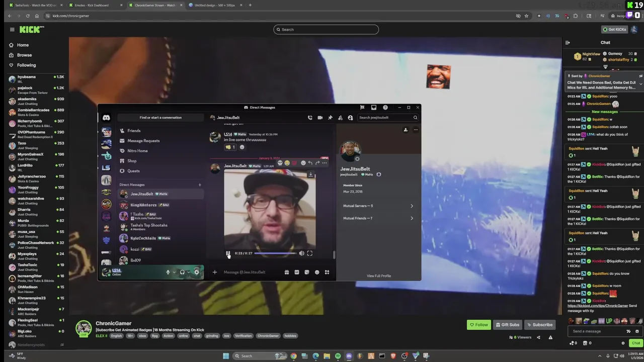Screen dimensions: 644x362
Task: Open Discord Shop
Action: coord(160,161)
